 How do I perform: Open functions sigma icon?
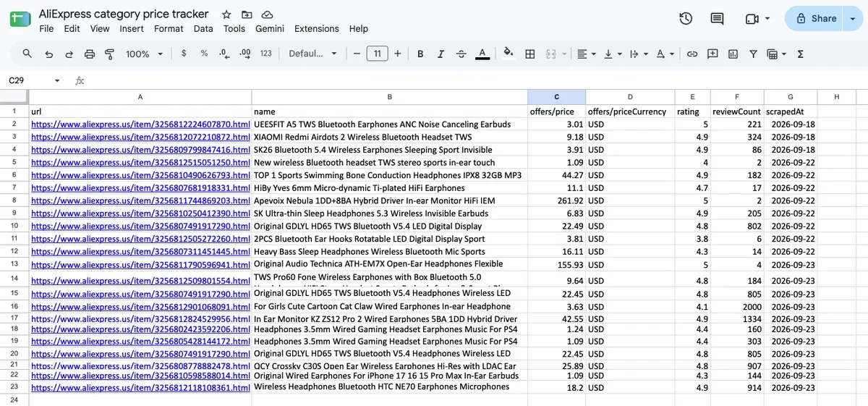click(801, 54)
